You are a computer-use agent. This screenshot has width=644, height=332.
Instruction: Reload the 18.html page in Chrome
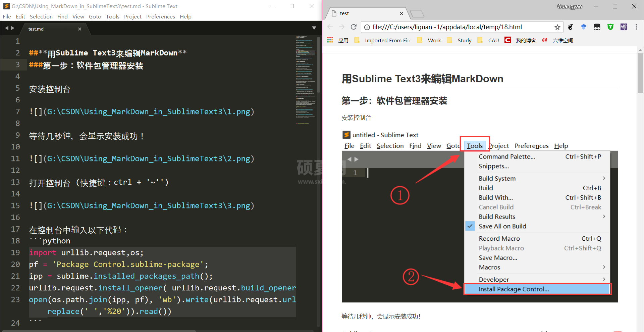[354, 27]
